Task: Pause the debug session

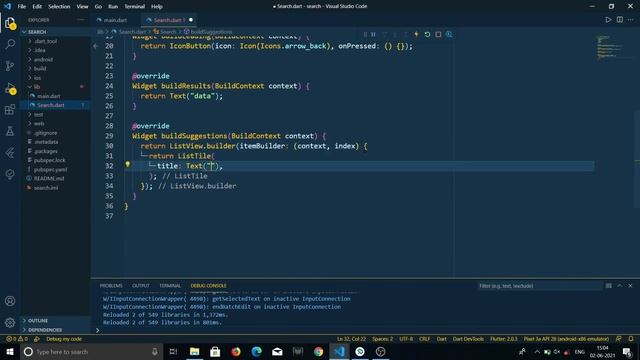Action: click(373, 34)
